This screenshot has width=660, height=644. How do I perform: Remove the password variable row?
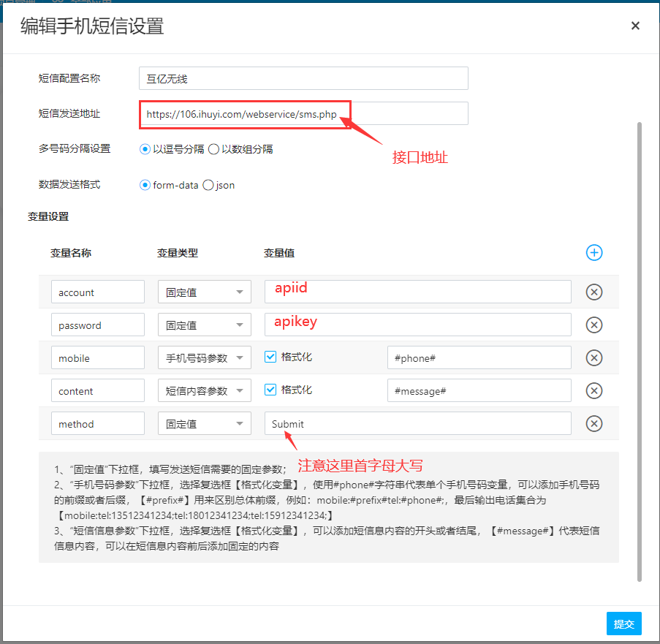pos(594,325)
